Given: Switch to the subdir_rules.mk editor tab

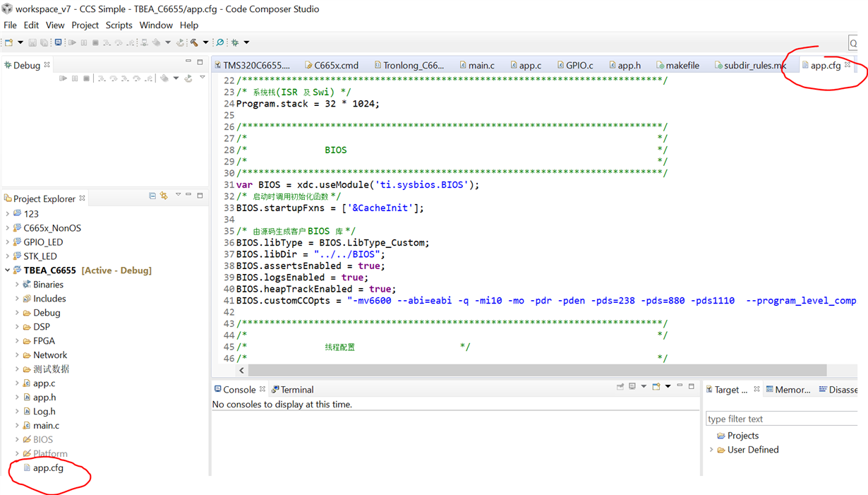Looking at the screenshot, I should coord(749,65).
